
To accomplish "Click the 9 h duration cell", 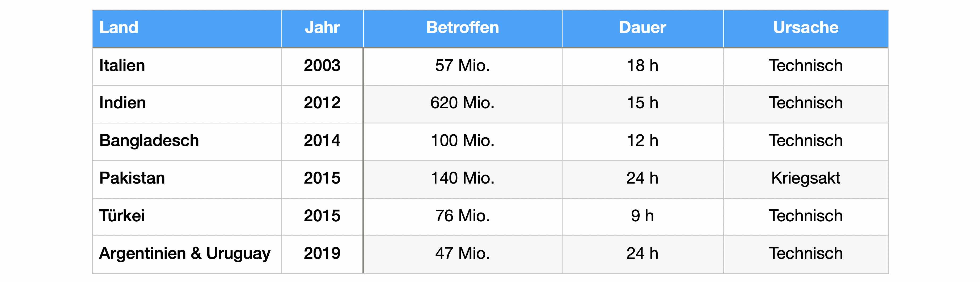I will click(x=643, y=217).
